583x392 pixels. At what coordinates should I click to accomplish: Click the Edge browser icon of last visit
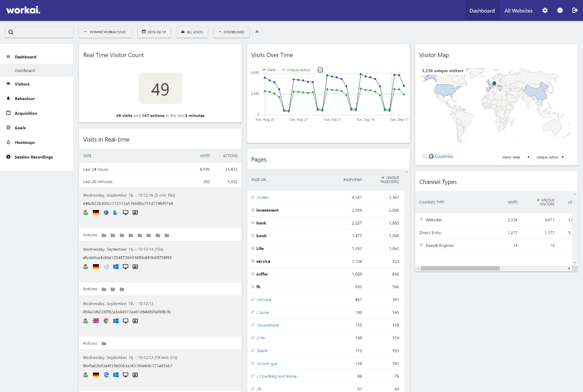(106, 375)
